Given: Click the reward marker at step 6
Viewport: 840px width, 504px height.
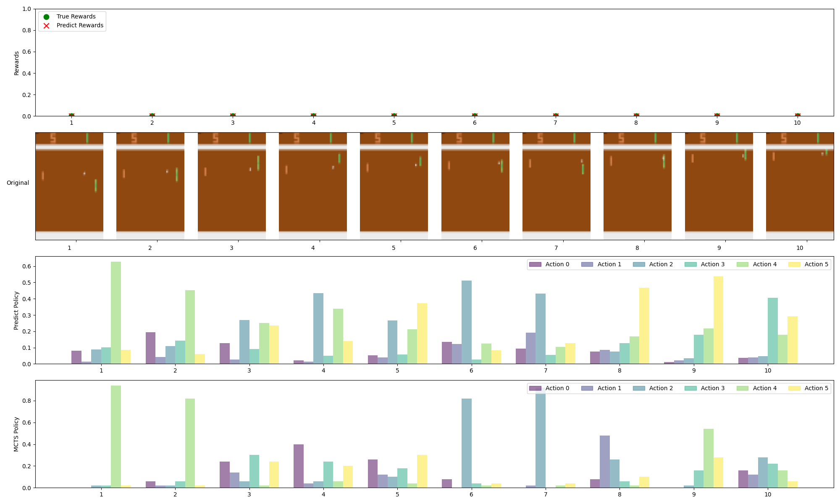Looking at the screenshot, I should [475, 115].
